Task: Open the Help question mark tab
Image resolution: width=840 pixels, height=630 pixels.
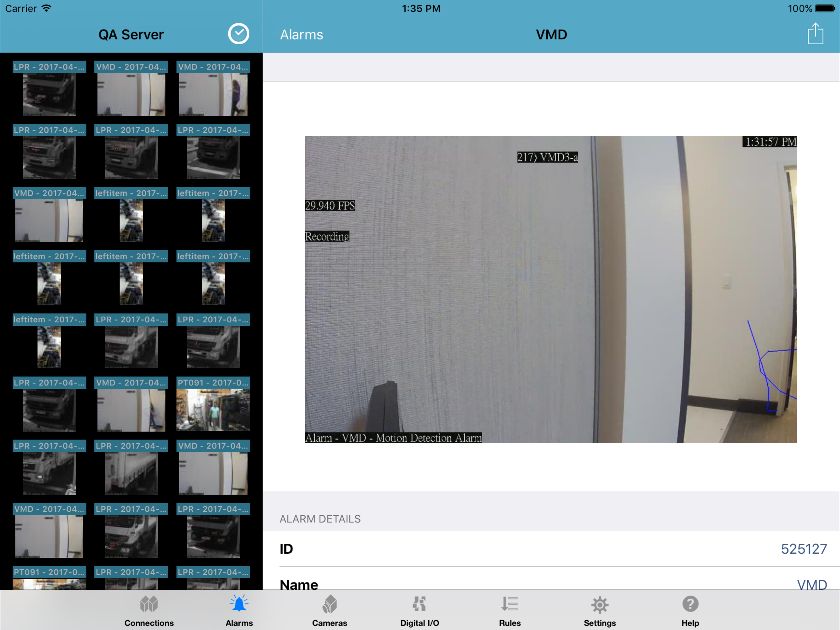Action: click(690, 611)
